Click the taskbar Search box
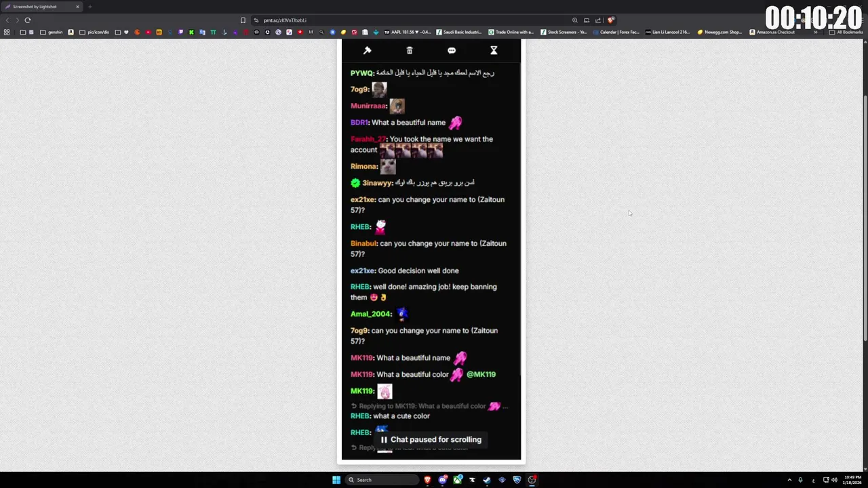868x488 pixels. click(x=381, y=480)
